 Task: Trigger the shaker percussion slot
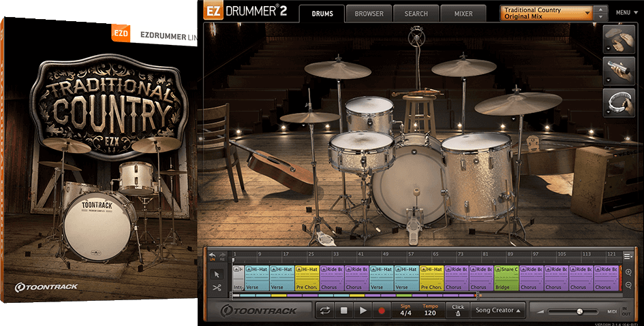(619, 70)
